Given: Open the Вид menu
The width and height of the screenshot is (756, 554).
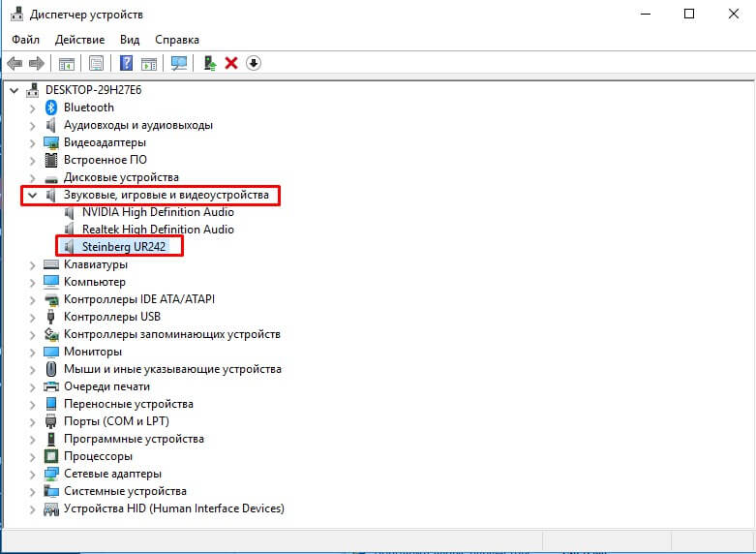Looking at the screenshot, I should [x=130, y=40].
